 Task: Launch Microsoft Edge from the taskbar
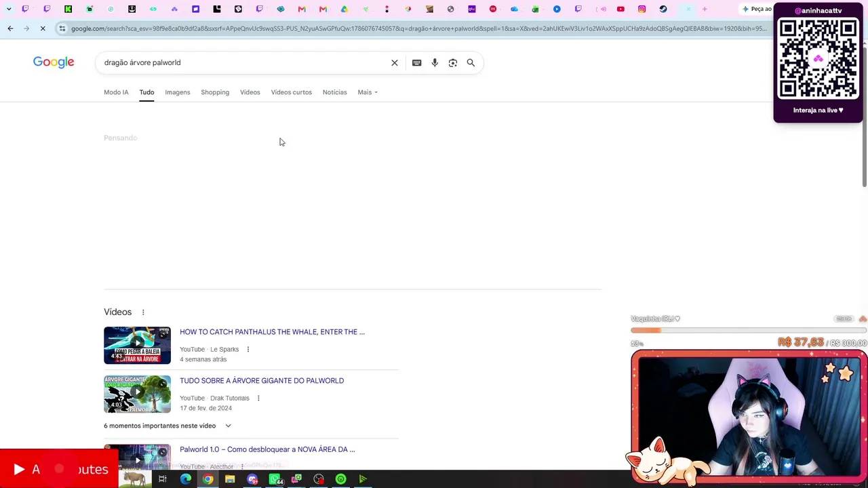coord(186,479)
